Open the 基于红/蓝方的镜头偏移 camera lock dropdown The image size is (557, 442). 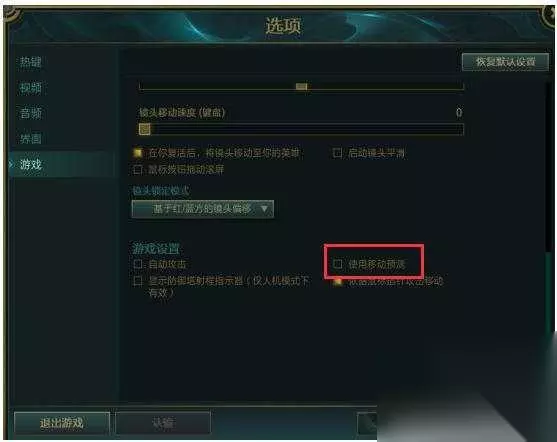202,209
